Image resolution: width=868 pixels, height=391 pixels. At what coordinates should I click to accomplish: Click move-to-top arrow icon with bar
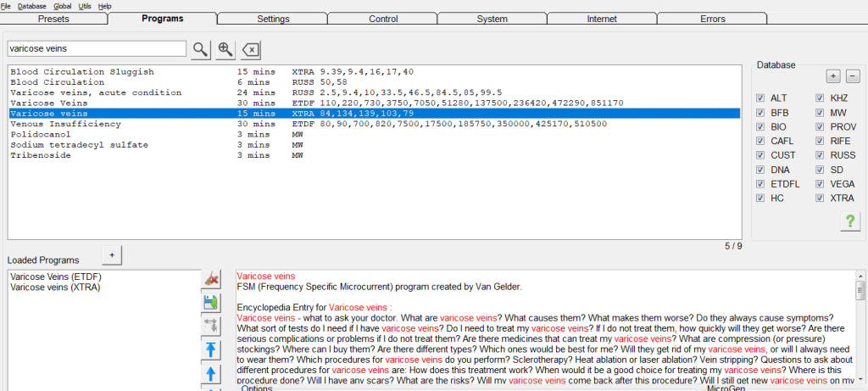(212, 349)
